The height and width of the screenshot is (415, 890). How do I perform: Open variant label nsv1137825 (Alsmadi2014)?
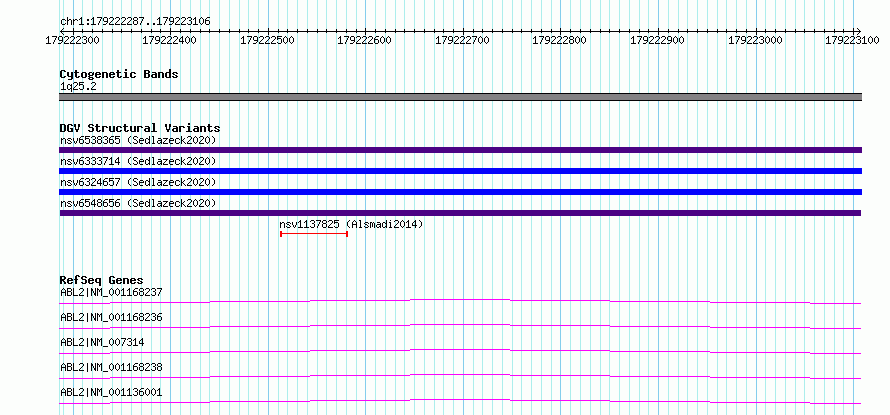351,224
